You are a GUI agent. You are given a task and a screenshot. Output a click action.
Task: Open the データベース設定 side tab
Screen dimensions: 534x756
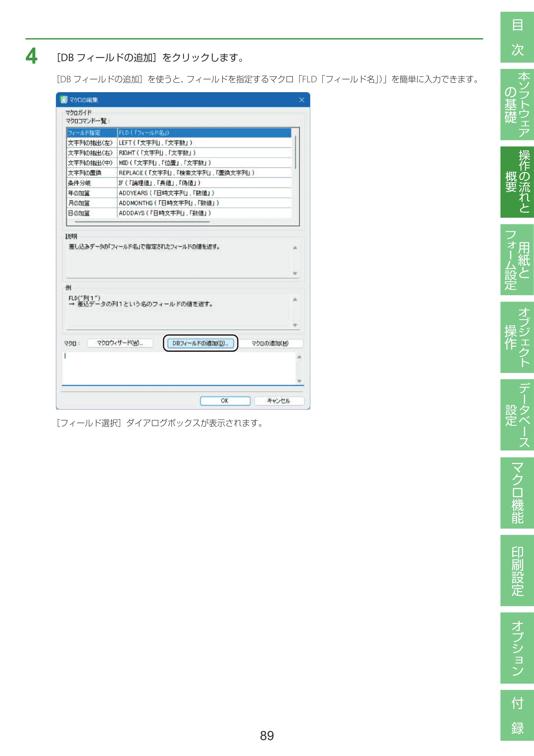[x=517, y=415]
